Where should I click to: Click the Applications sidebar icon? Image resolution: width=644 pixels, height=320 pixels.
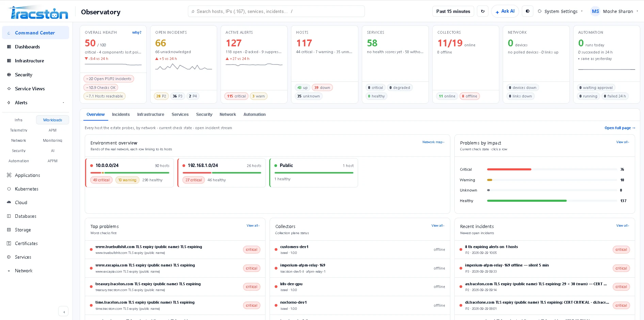(x=9, y=175)
